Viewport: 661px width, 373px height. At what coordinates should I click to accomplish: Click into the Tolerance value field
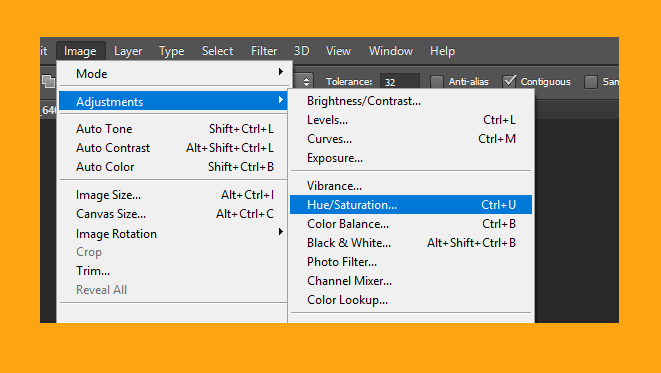(x=399, y=81)
